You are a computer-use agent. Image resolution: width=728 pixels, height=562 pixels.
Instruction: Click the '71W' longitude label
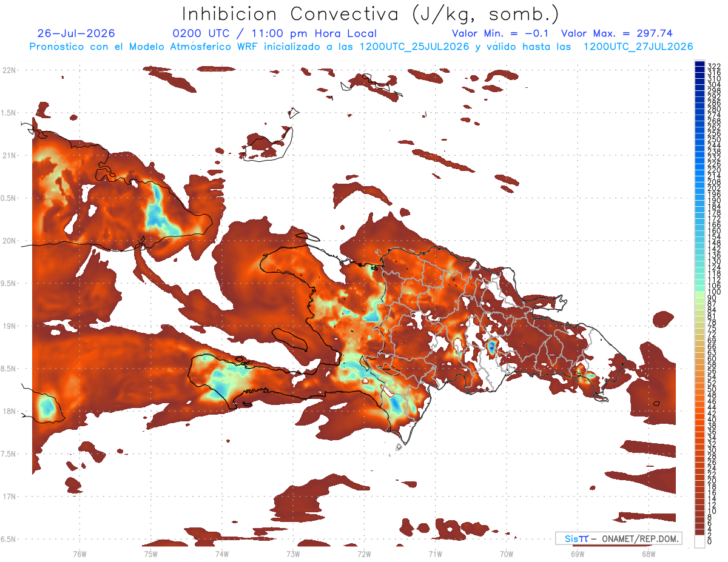click(x=435, y=554)
